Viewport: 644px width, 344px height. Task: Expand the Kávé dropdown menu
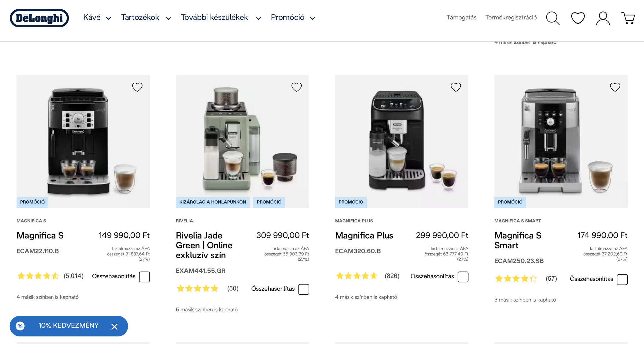97,18
